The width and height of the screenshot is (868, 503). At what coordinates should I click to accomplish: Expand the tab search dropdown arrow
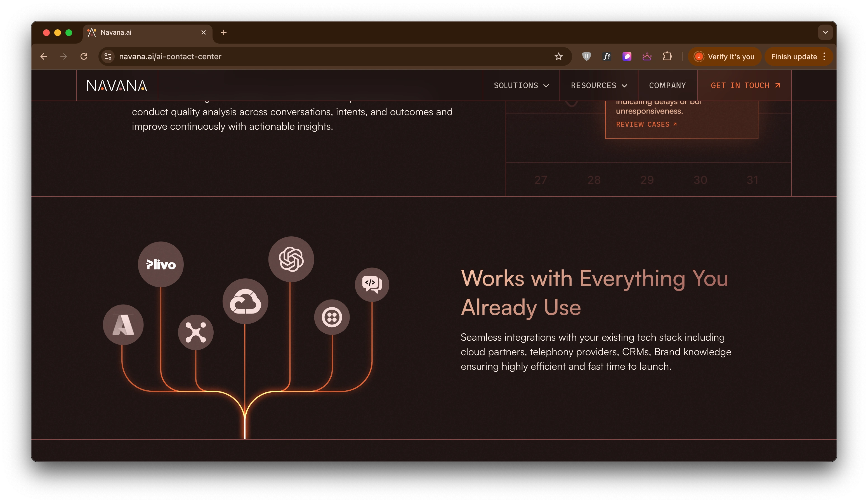pos(825,32)
